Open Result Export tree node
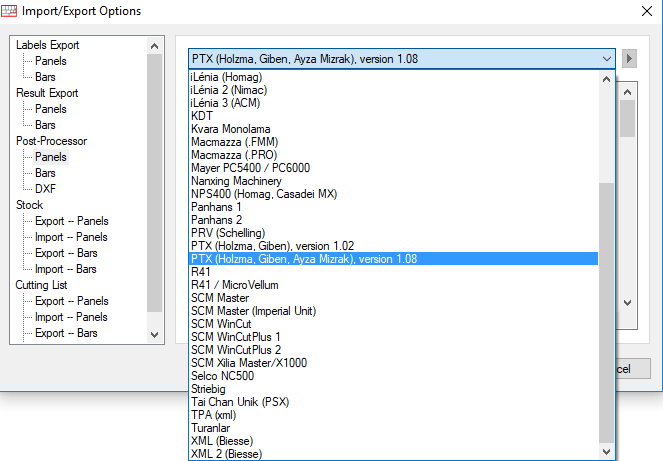 tap(47, 93)
